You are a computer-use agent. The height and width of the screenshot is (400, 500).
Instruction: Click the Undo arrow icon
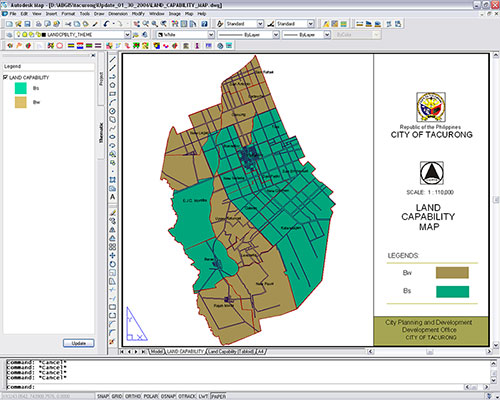[106, 24]
